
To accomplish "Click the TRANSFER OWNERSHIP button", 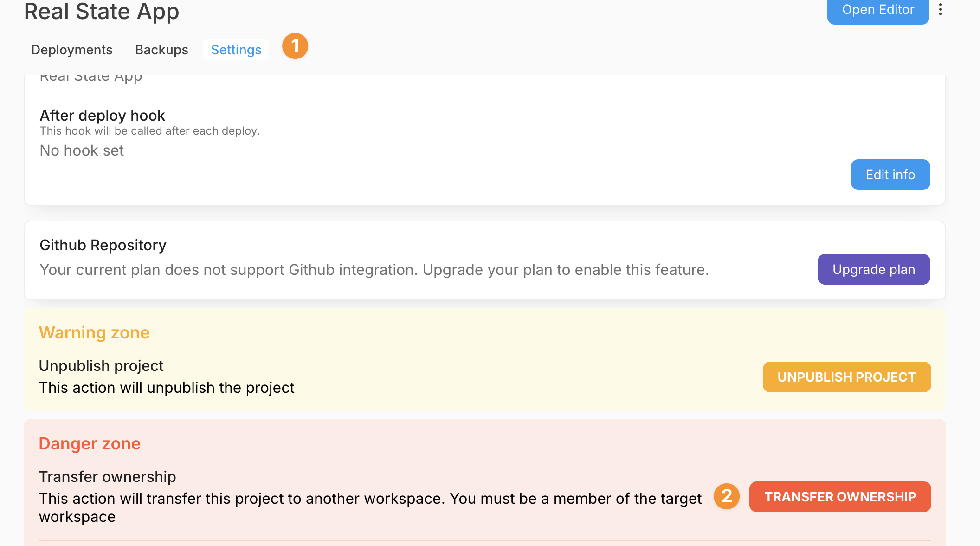I will 840,497.
